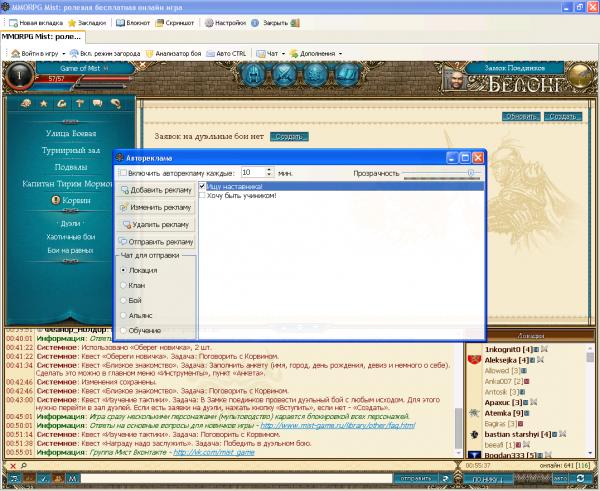The image size is (600, 491).
Task: Enable Включить авторекламу каждые checkbox
Action: coord(123,173)
